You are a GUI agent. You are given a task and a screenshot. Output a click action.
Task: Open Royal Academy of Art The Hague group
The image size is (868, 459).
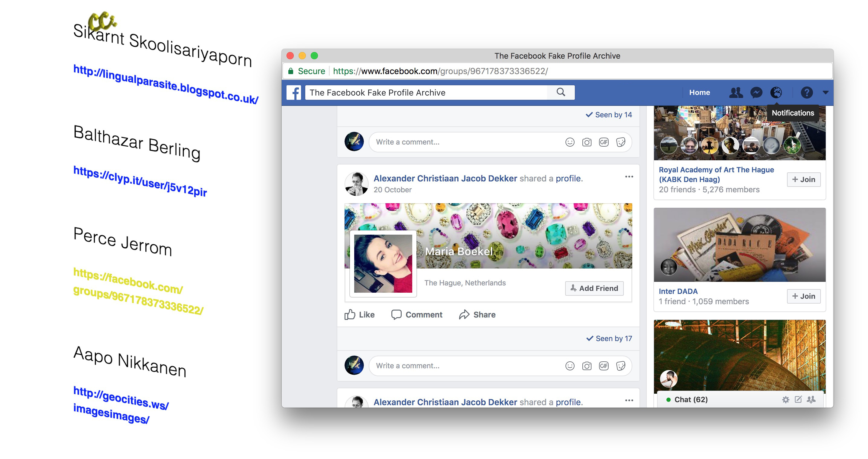click(x=716, y=174)
